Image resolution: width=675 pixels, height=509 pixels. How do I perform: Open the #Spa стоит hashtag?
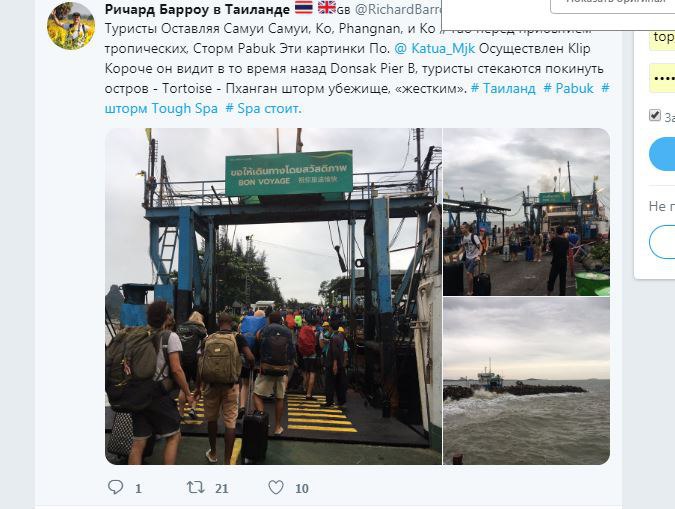[263, 109]
